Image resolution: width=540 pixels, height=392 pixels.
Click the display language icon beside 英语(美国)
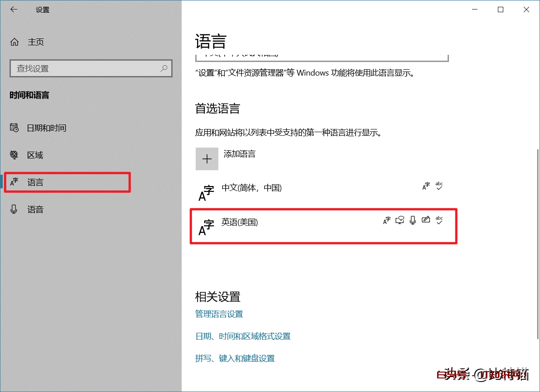[386, 220]
